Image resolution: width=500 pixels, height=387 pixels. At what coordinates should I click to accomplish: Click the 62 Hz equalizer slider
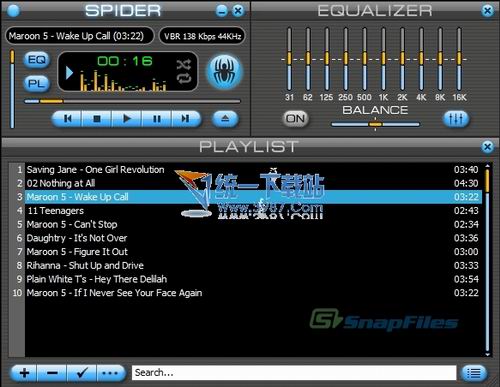tap(308, 59)
